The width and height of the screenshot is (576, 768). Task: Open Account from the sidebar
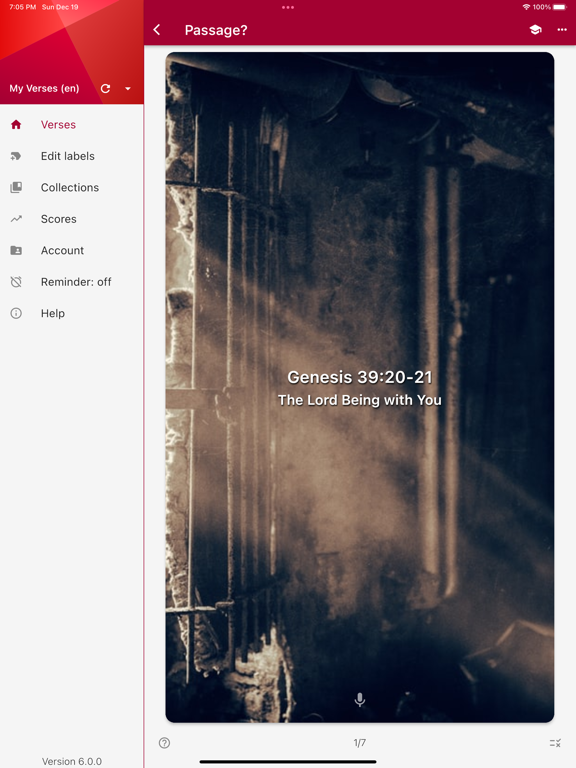(x=72, y=250)
